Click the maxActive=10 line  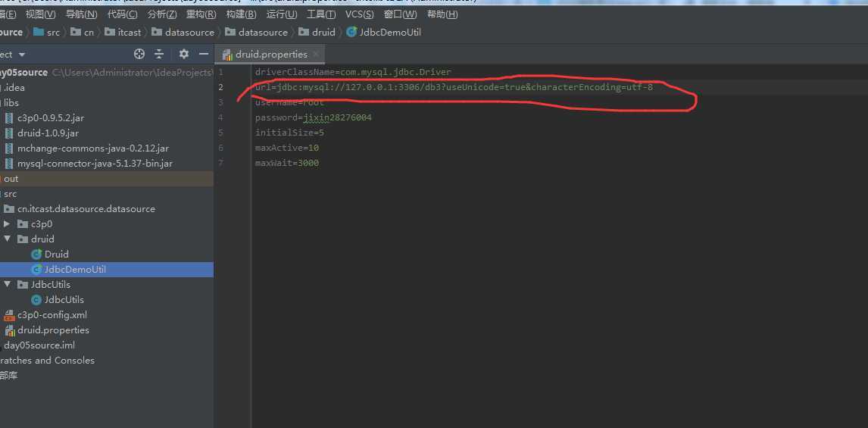(x=287, y=148)
